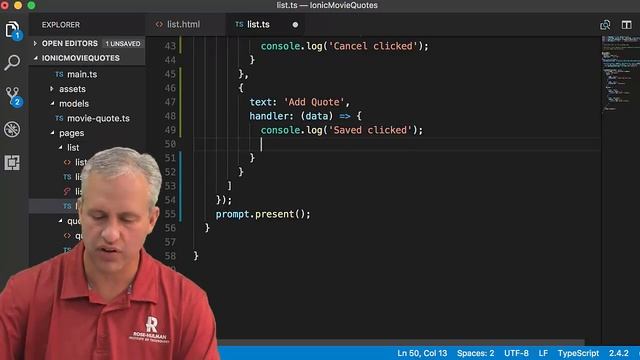Click unsaved dot on list.ts tab

click(295, 24)
